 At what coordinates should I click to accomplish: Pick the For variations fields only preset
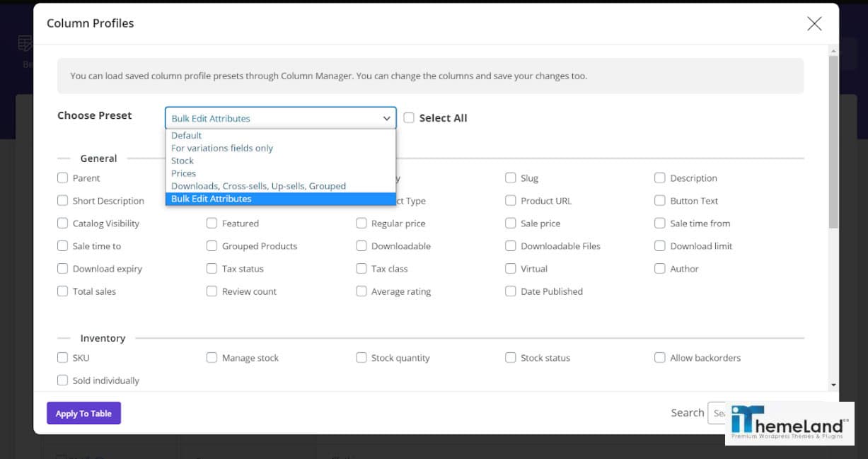[x=221, y=148]
